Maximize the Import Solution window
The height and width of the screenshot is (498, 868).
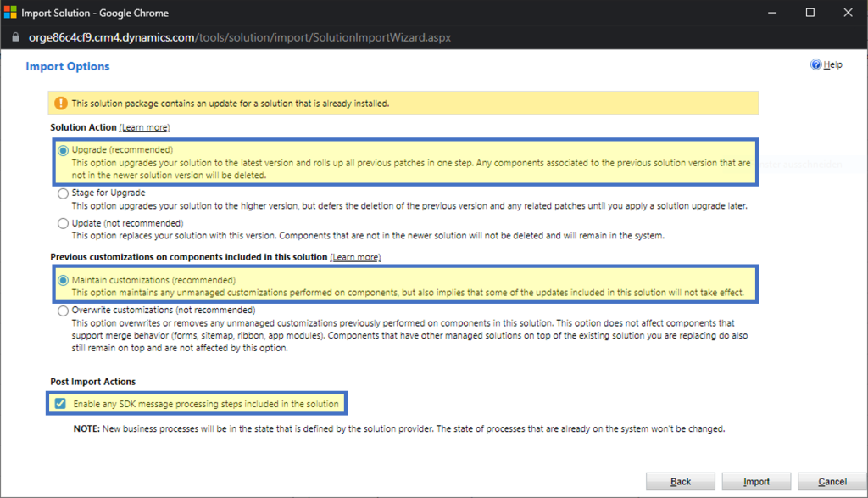pos(810,12)
